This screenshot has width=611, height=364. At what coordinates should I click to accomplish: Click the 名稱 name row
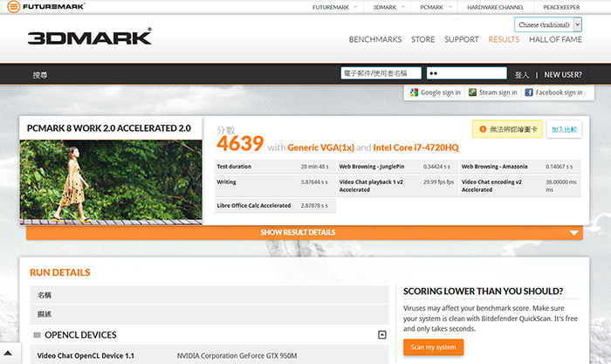click(x=209, y=295)
